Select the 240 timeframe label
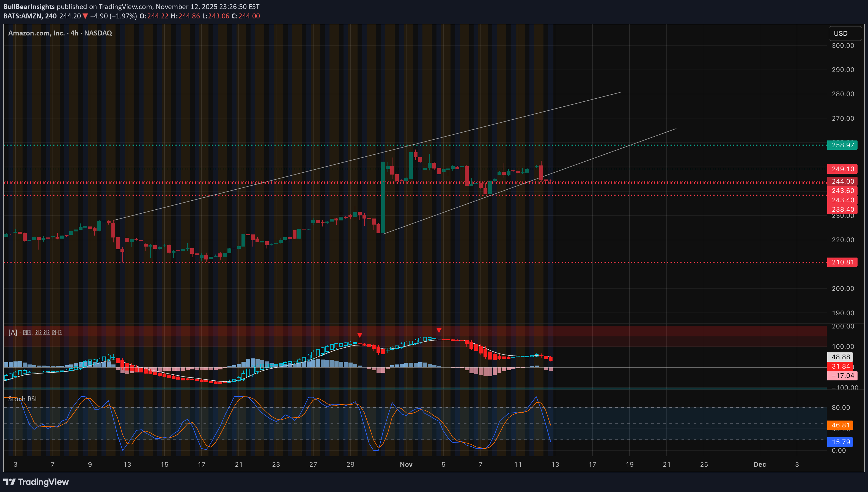 click(x=51, y=16)
